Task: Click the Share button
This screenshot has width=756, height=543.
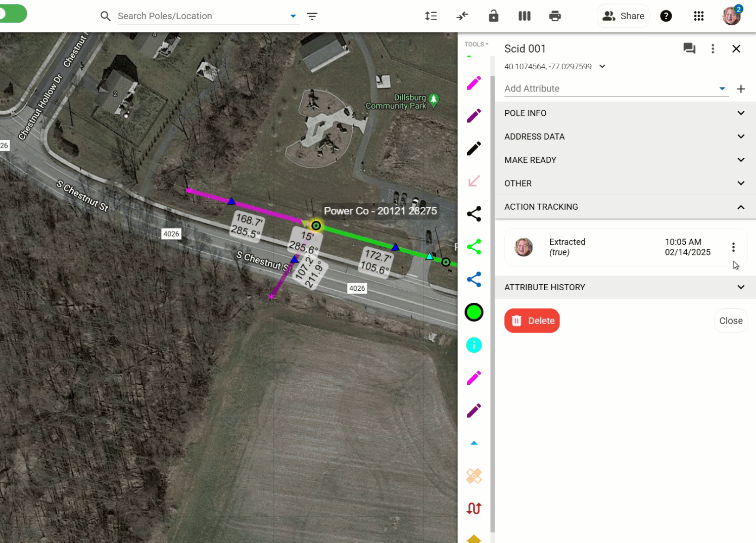Action: (x=623, y=16)
